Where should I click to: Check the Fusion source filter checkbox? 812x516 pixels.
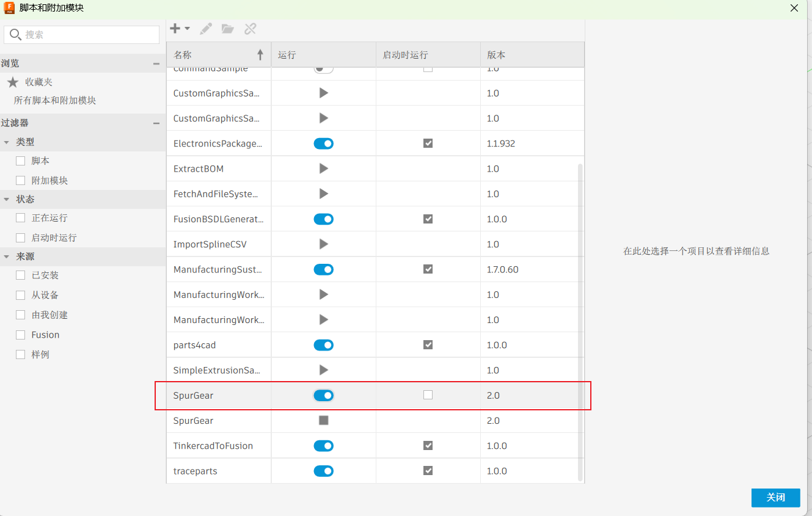click(x=21, y=335)
